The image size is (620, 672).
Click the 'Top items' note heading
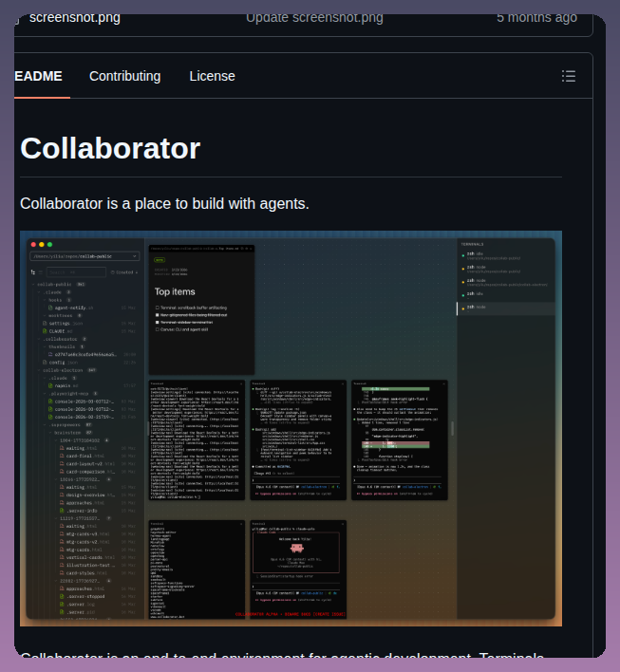click(175, 291)
